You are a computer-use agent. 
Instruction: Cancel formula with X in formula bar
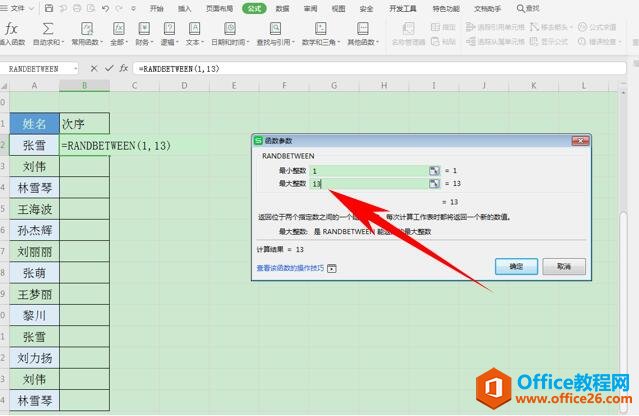94,67
